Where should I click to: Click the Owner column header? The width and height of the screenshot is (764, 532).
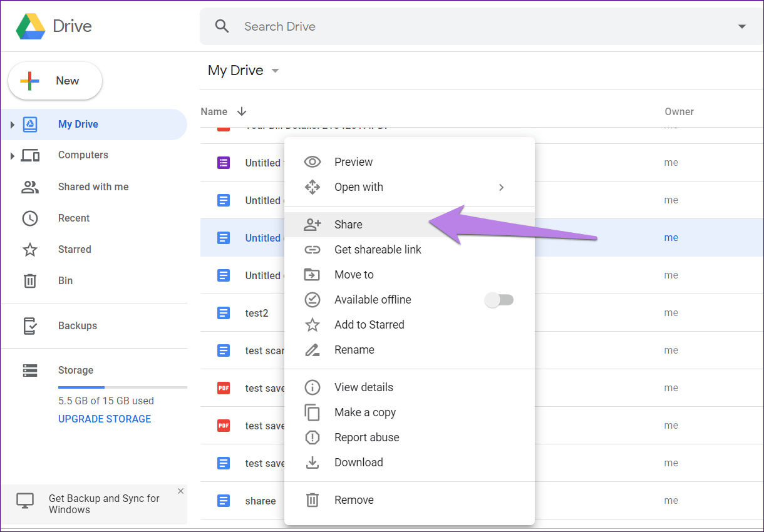[x=679, y=111]
